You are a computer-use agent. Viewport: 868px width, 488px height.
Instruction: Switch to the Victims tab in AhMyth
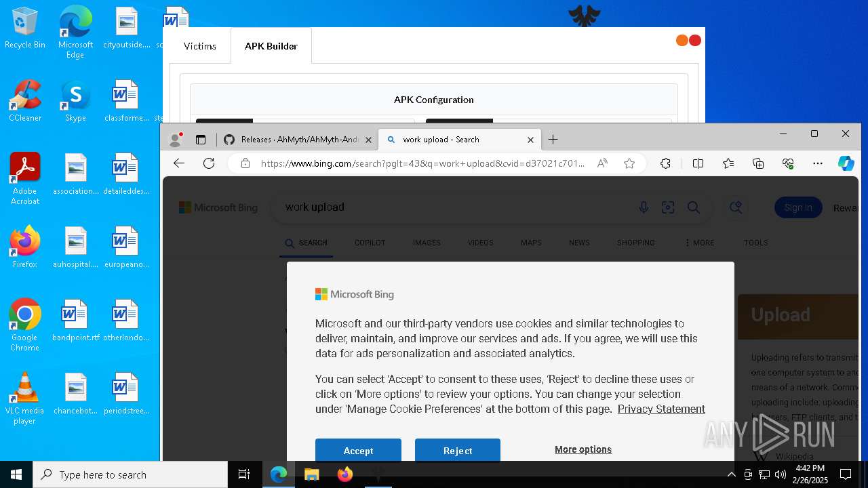point(200,46)
